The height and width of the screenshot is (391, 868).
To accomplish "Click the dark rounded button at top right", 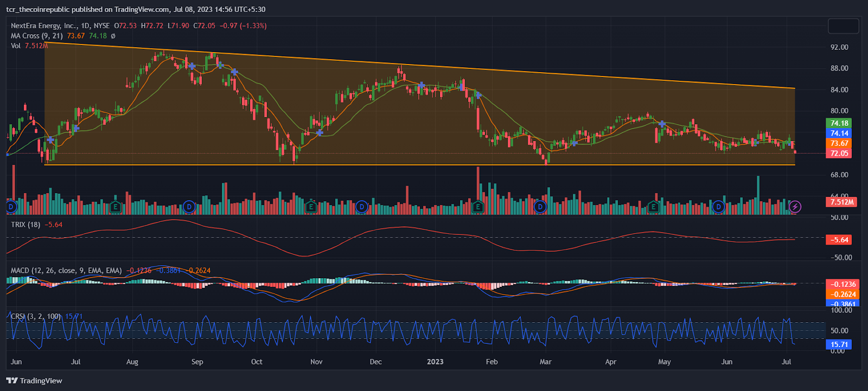I will [843, 26].
